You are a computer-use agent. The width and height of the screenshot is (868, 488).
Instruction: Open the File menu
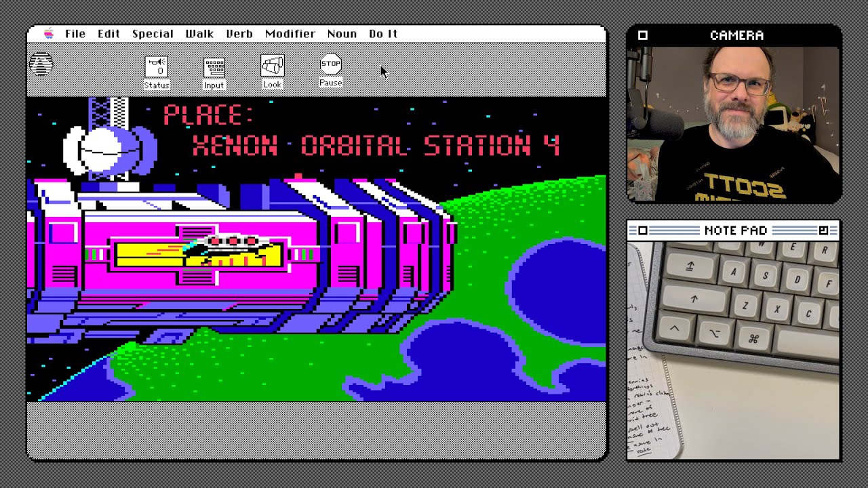tap(75, 34)
